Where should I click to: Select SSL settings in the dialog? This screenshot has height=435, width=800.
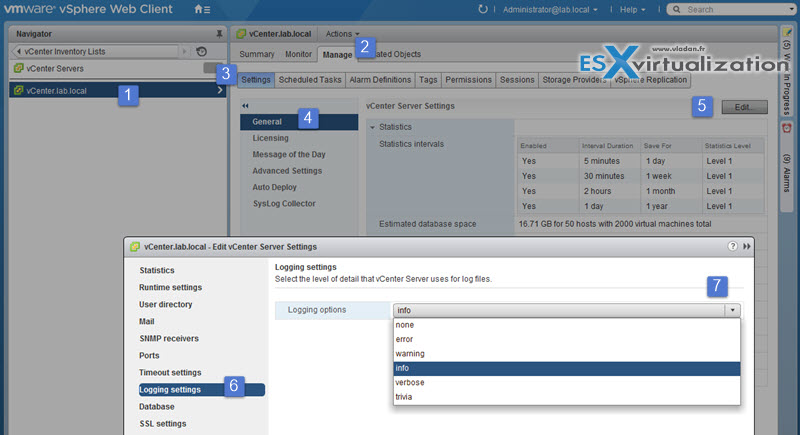[163, 424]
